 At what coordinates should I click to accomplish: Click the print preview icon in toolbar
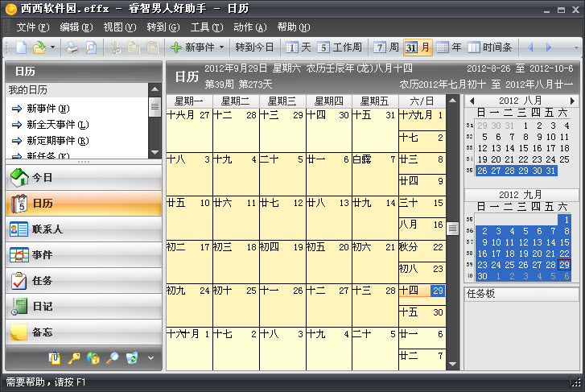90,47
